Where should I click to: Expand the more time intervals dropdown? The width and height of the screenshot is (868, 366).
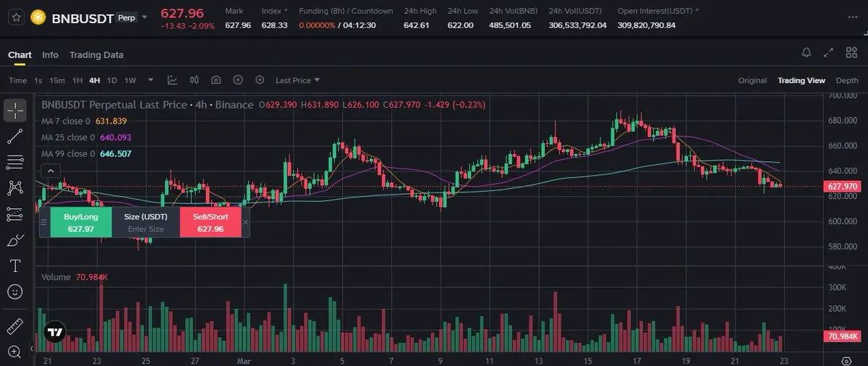point(150,80)
